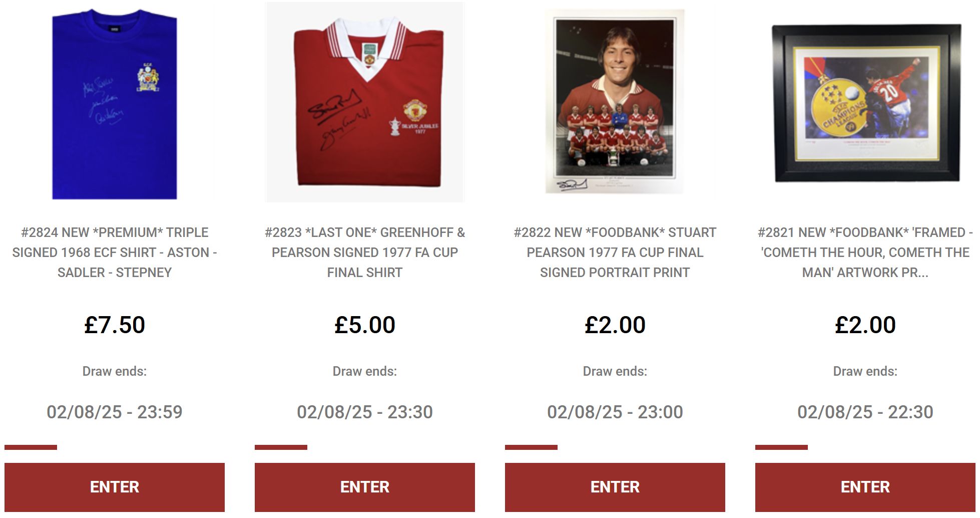Viewport: 980px width, 518px height.
Task: Enter the framed artwork print draw
Action: pos(865,487)
